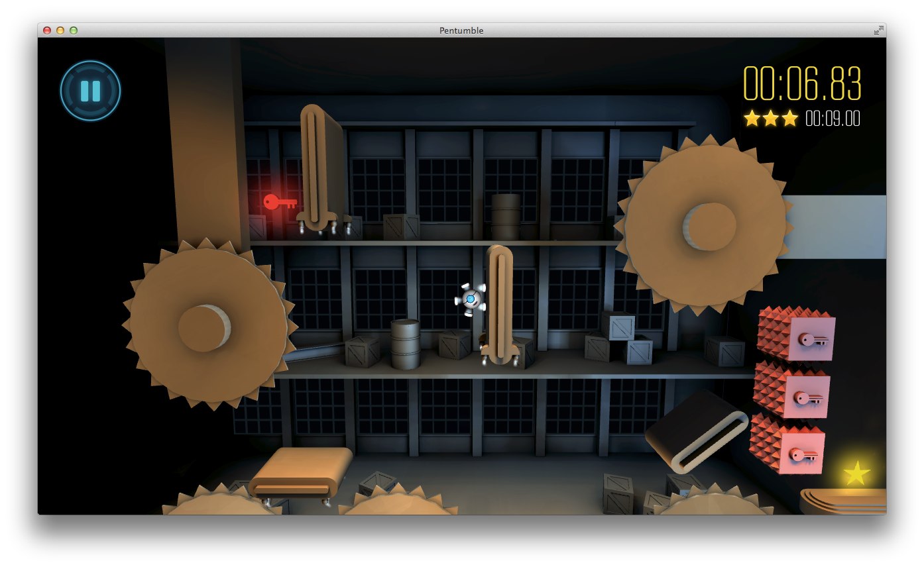This screenshot has width=924, height=567.
Task: Close the Pentumble window
Action: [x=47, y=30]
